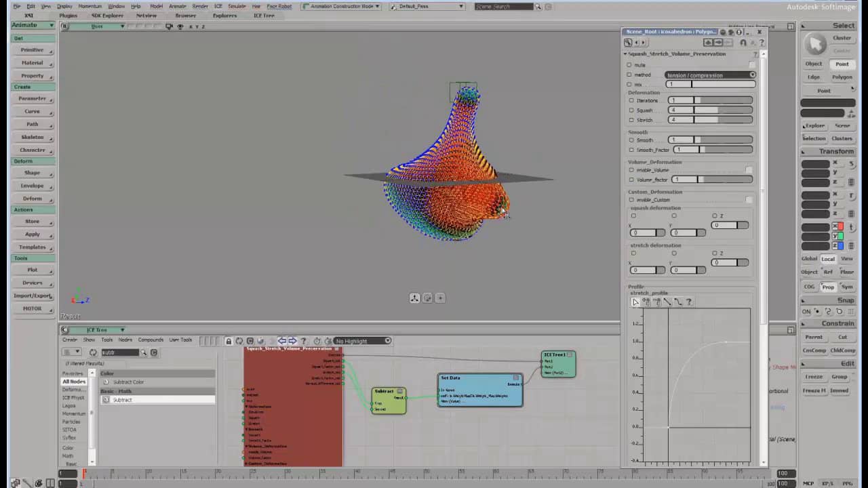Click the Scene Search magnifier icon

538,7
